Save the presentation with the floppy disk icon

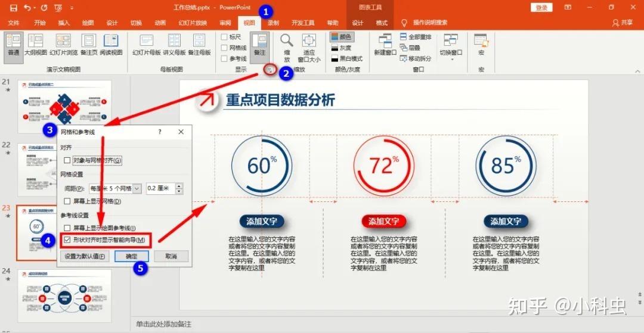14,8
